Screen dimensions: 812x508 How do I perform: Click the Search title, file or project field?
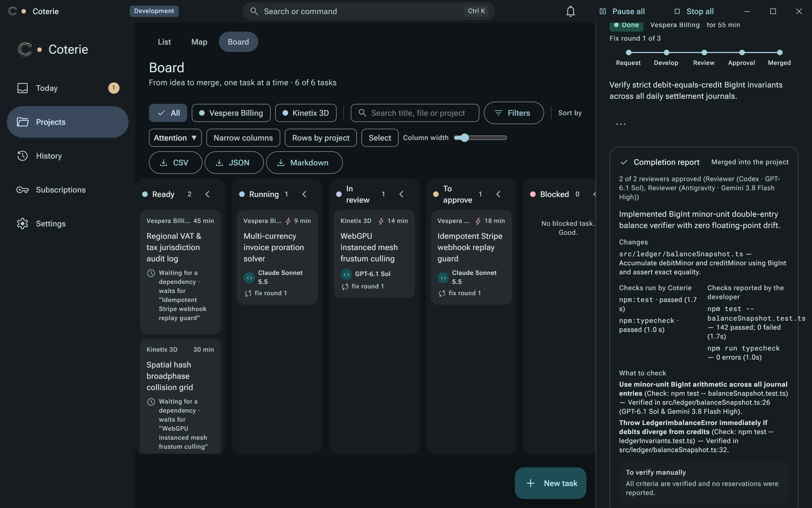(415, 113)
